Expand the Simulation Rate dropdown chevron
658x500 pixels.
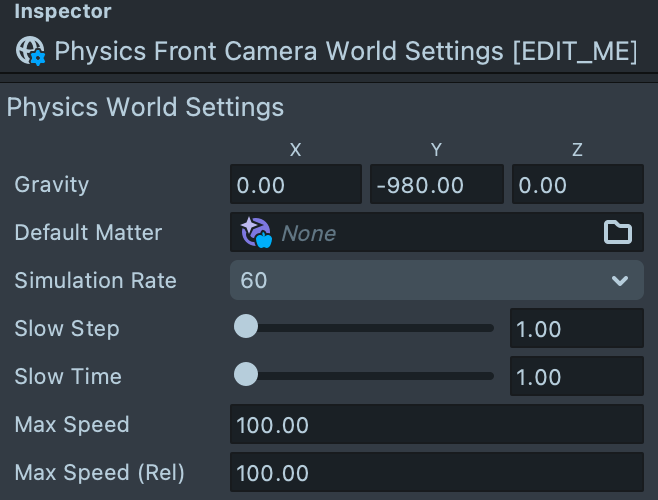coord(620,281)
